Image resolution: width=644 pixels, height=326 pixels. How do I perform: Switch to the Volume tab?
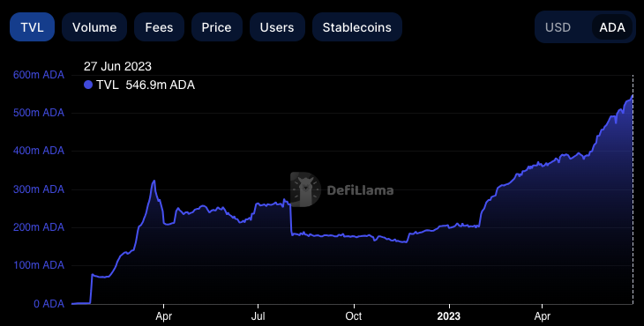pyautogui.click(x=94, y=27)
